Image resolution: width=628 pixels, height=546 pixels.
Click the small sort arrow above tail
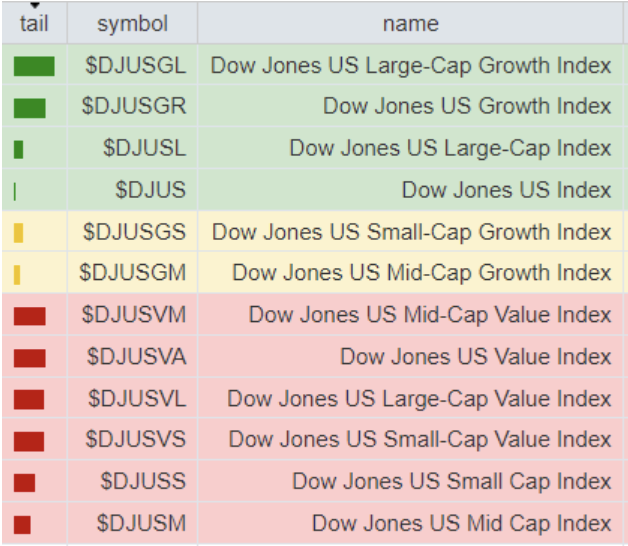tap(34, 5)
